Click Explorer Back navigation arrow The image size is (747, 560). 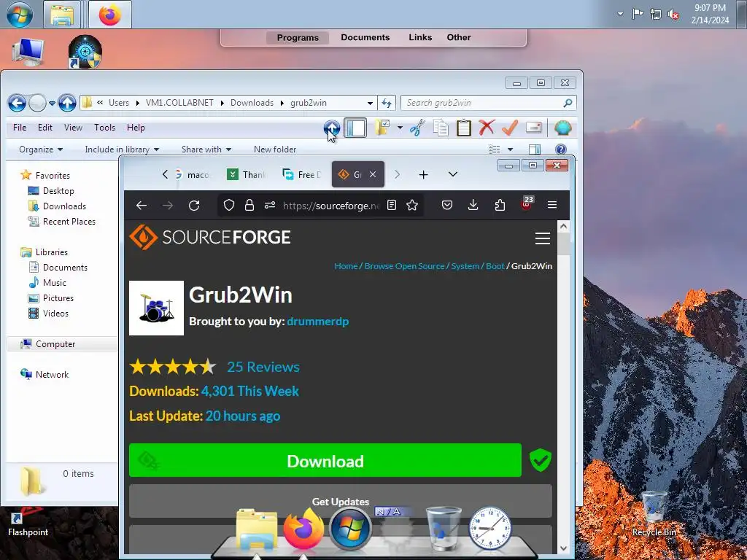pos(17,103)
